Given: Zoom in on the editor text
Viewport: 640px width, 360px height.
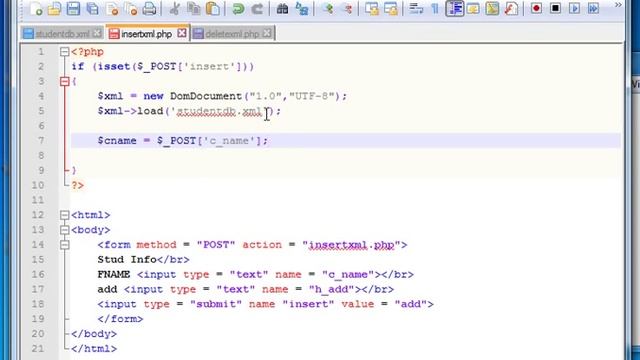Looking at the screenshot, I should click(328, 9).
